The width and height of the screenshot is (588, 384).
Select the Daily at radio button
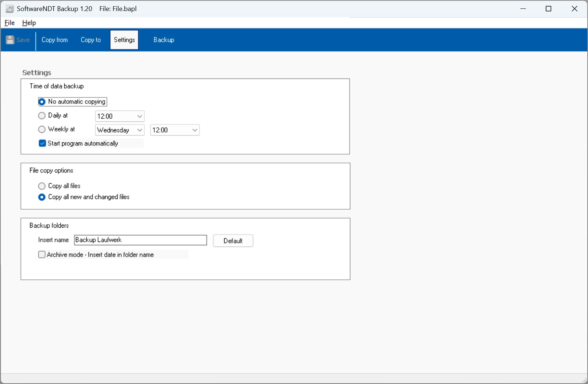coord(42,116)
